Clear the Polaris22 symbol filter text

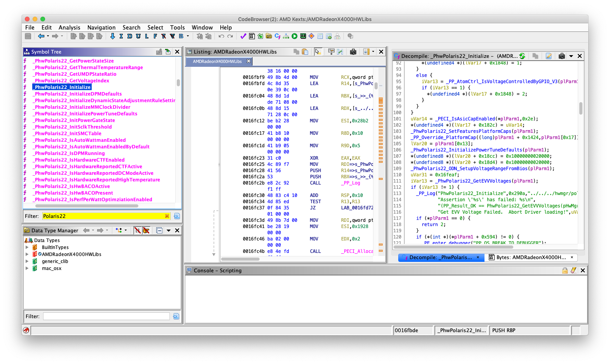click(167, 216)
